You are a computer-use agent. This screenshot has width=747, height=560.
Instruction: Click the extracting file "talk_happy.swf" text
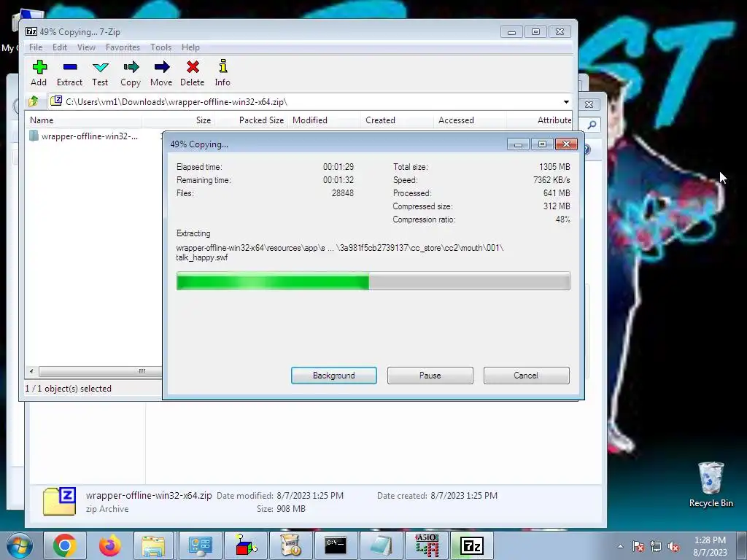(202, 257)
